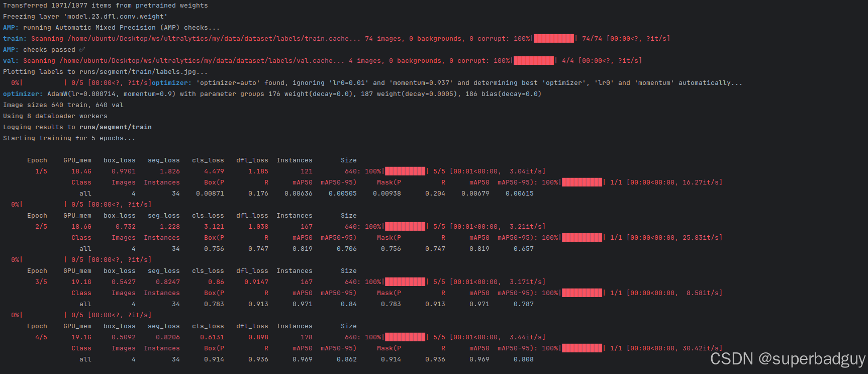Click the box_loss value 0.732
This screenshot has width=868, height=374.
pos(126,227)
